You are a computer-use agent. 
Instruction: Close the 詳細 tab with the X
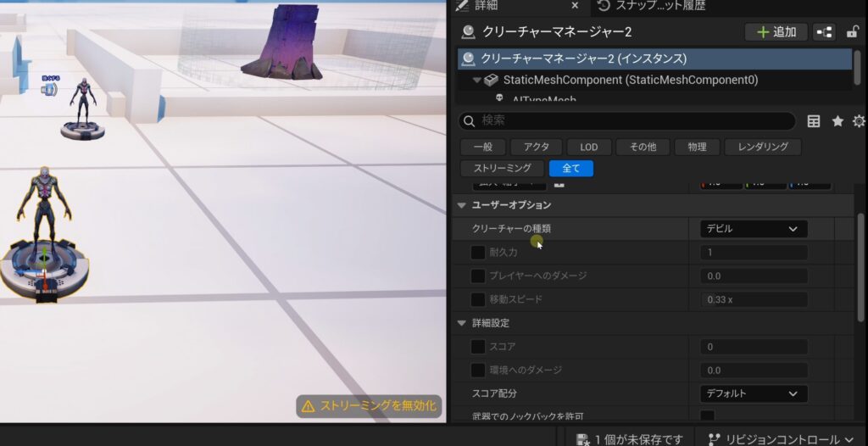(x=575, y=6)
